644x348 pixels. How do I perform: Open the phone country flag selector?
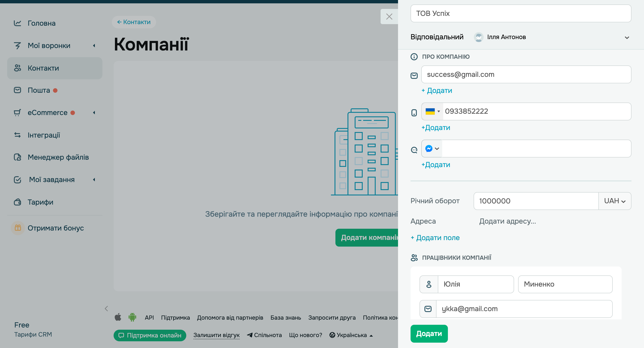432,111
